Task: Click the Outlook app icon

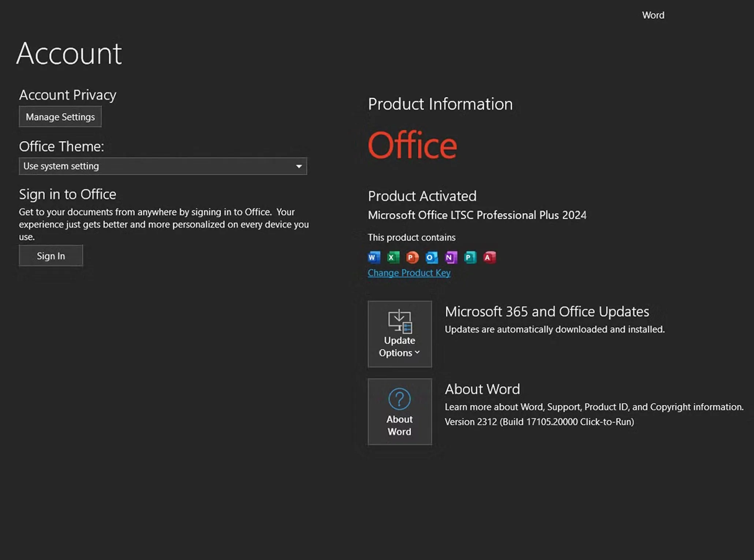Action: 432,257
